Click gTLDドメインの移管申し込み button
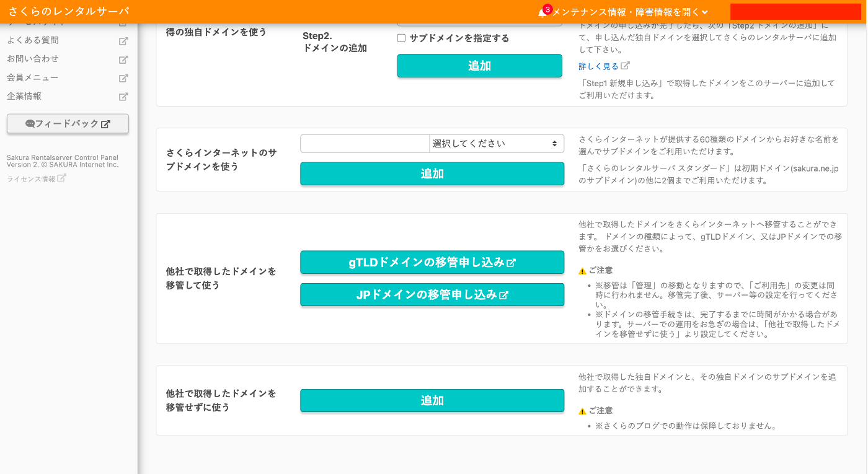The width and height of the screenshot is (868, 474). tap(432, 262)
